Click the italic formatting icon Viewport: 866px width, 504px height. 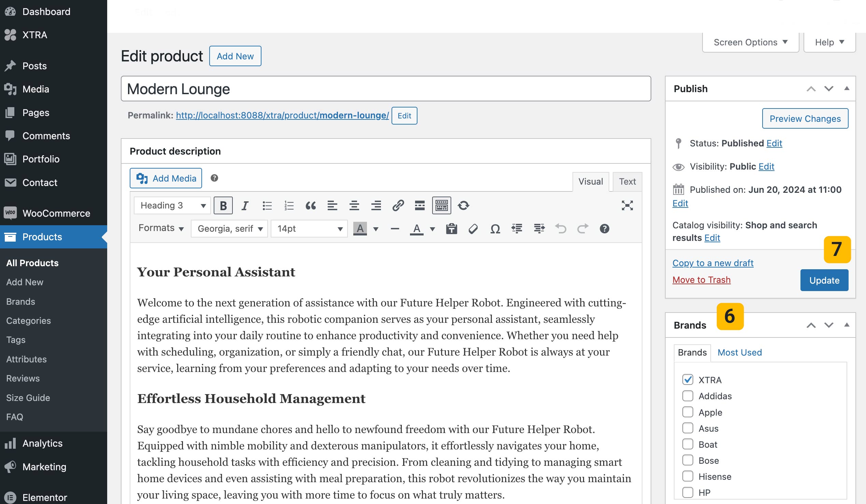[x=245, y=205]
